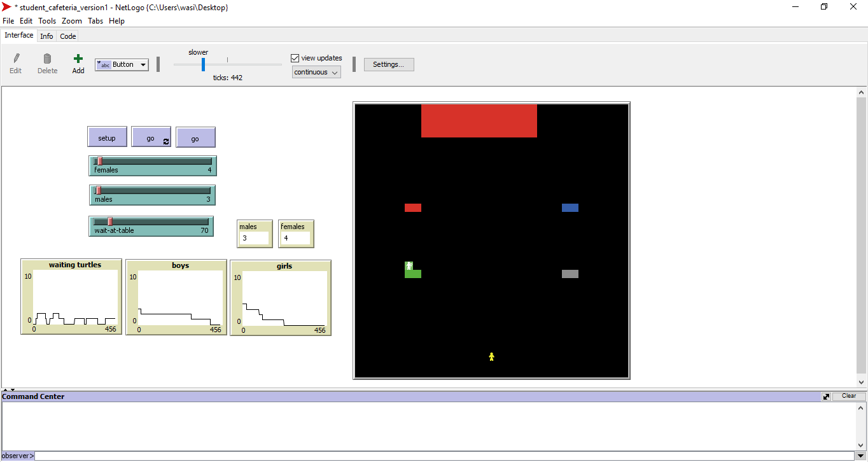Switch to the Code tab
Image resolution: width=868 pixels, height=462 pixels.
68,36
